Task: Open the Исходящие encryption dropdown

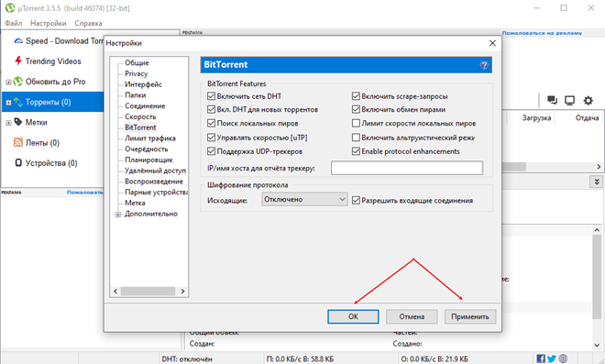Action: point(304,199)
